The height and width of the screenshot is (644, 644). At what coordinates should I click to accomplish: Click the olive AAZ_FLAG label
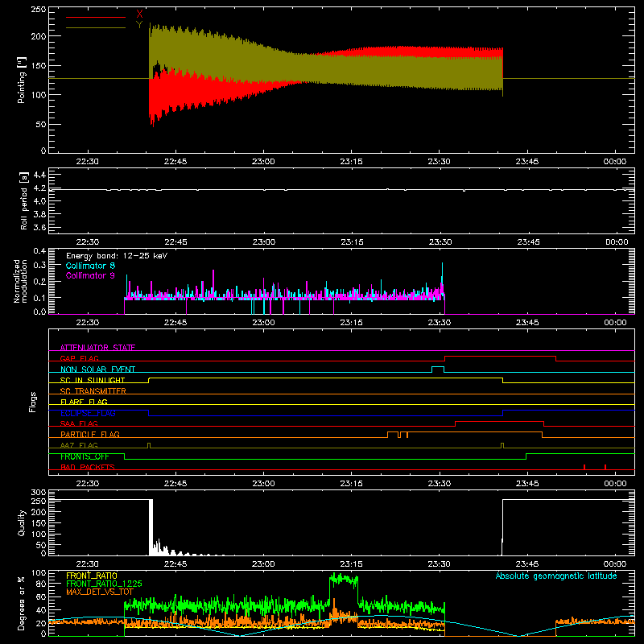(x=79, y=445)
